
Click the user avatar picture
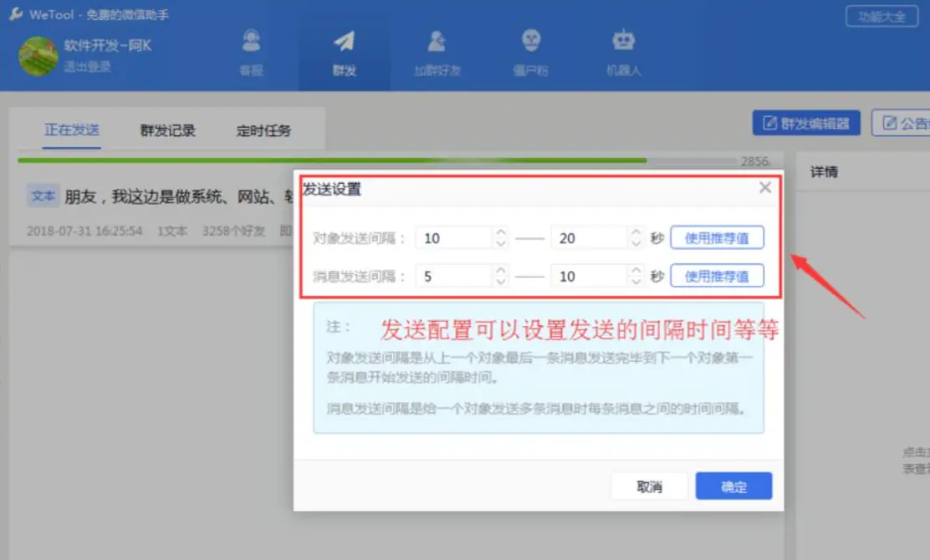38,55
